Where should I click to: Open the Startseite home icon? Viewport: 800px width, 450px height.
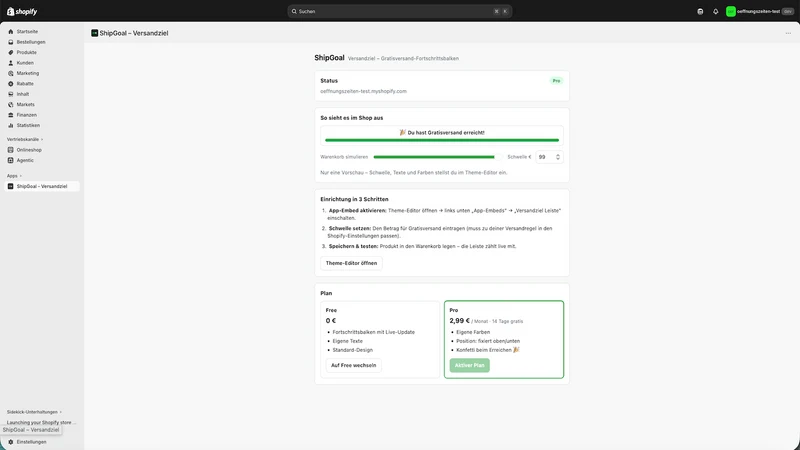pos(11,32)
